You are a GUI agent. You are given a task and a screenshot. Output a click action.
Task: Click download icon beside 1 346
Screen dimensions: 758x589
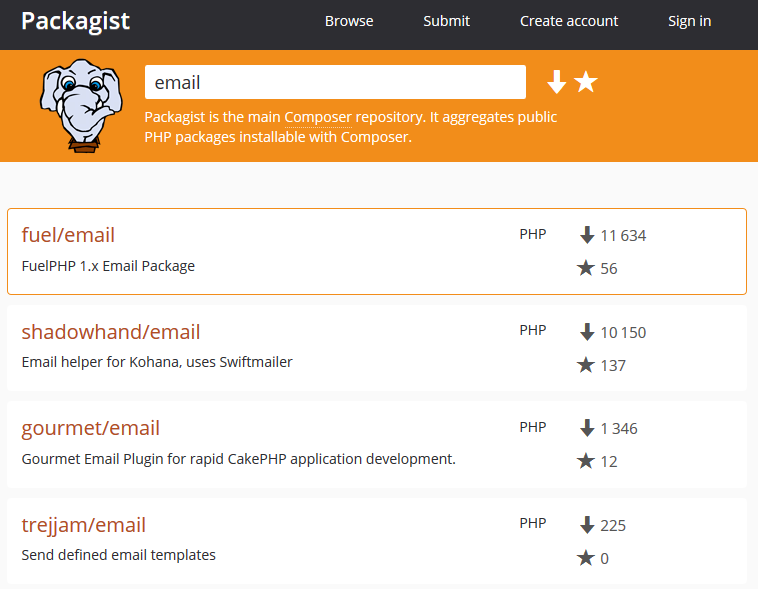pos(587,428)
